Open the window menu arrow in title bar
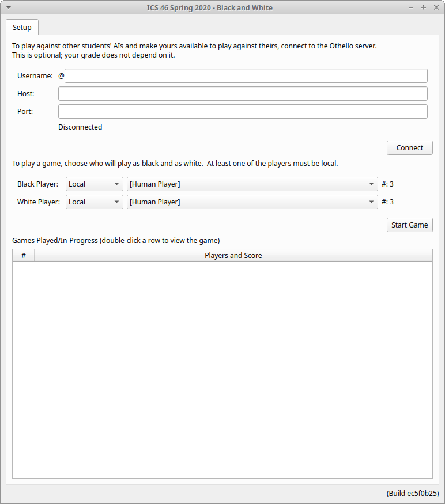 (x=9, y=7)
